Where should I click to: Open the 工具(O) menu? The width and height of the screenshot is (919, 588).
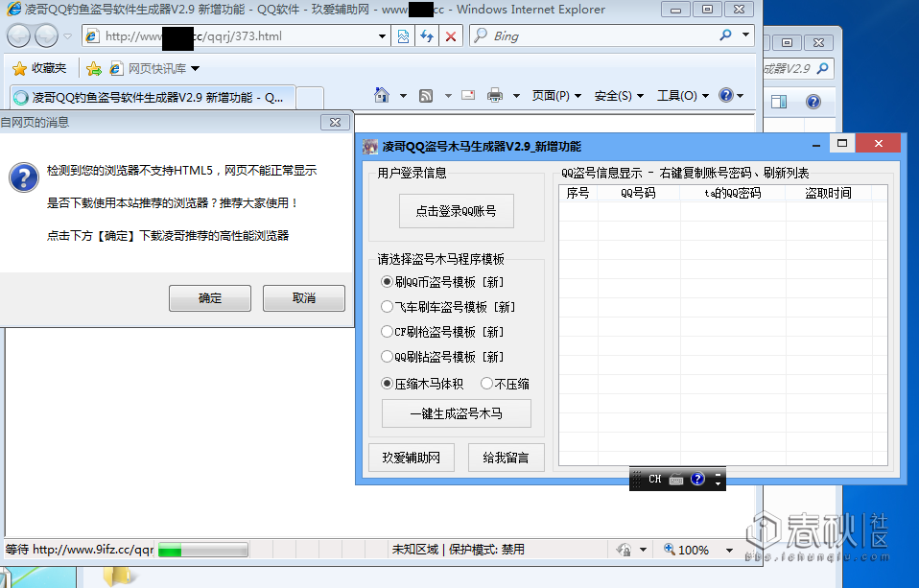point(683,96)
